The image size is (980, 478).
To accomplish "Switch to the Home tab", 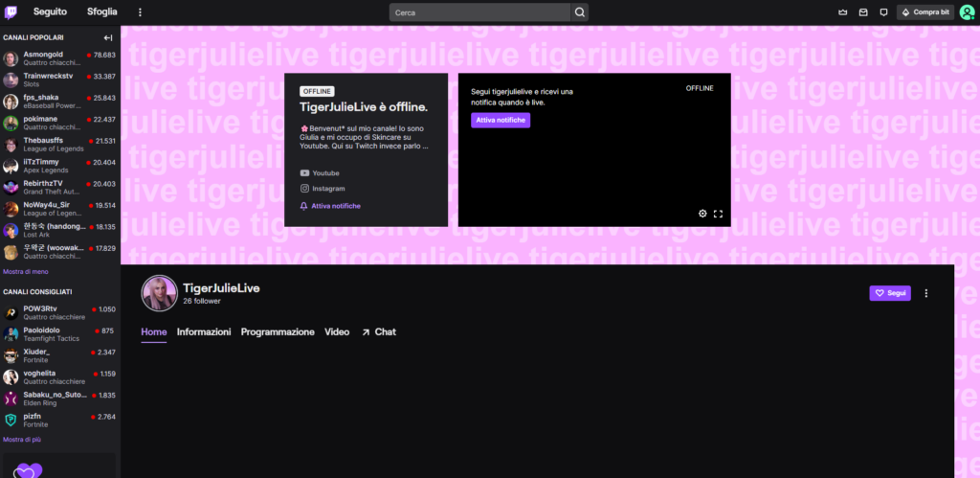I will point(154,332).
